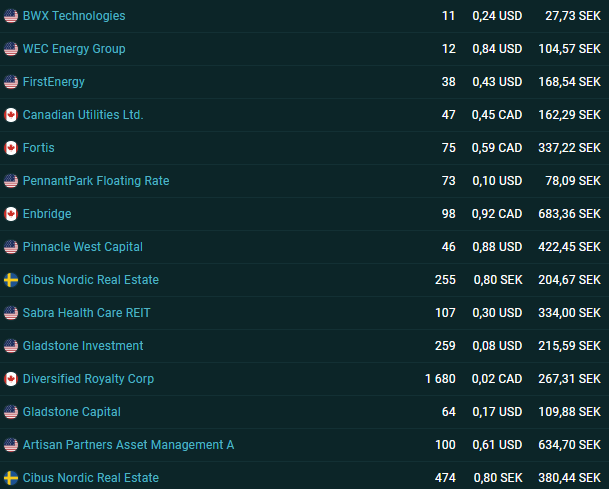
Task: Select the 107 share quantity
Action: pos(445,313)
